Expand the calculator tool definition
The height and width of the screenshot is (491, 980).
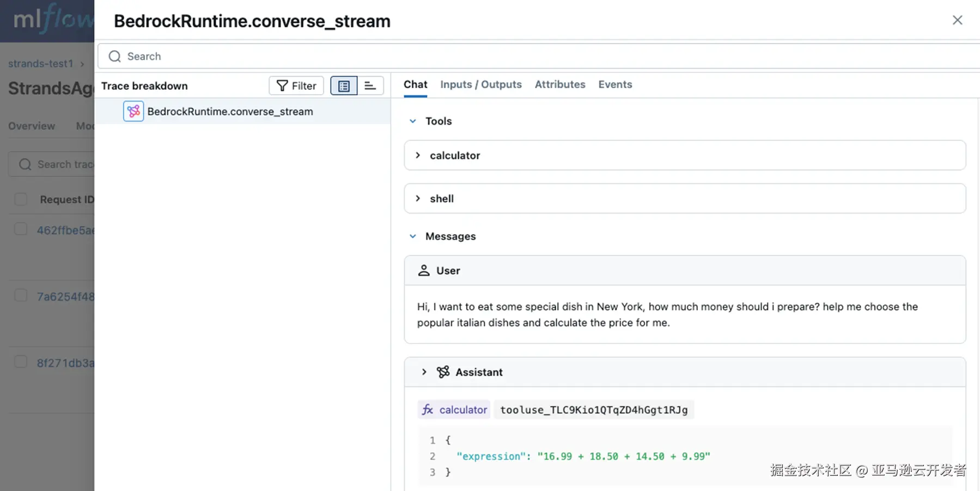tap(418, 156)
